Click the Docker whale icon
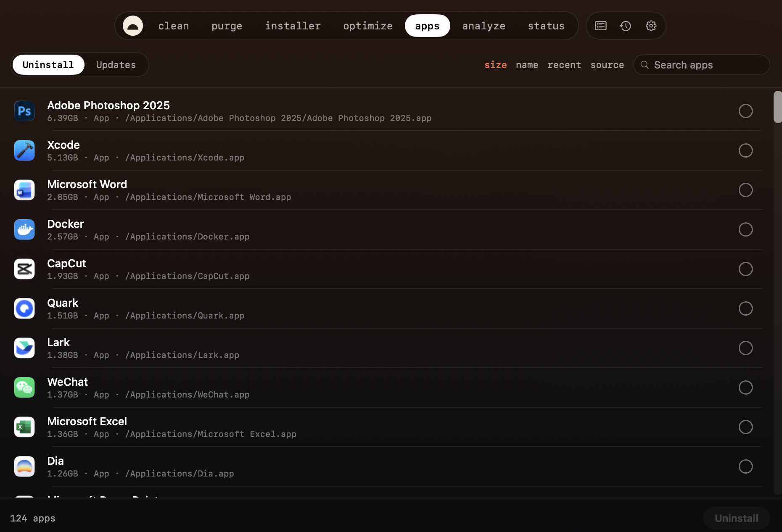 [x=24, y=229]
